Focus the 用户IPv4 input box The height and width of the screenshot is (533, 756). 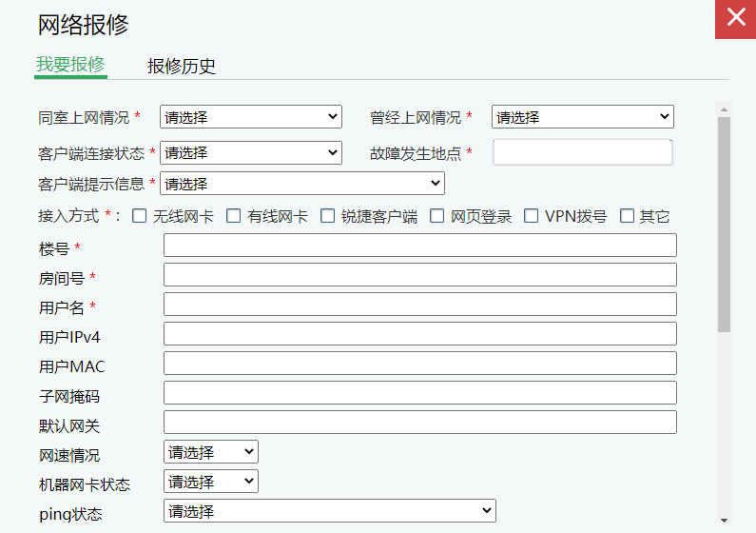point(420,334)
